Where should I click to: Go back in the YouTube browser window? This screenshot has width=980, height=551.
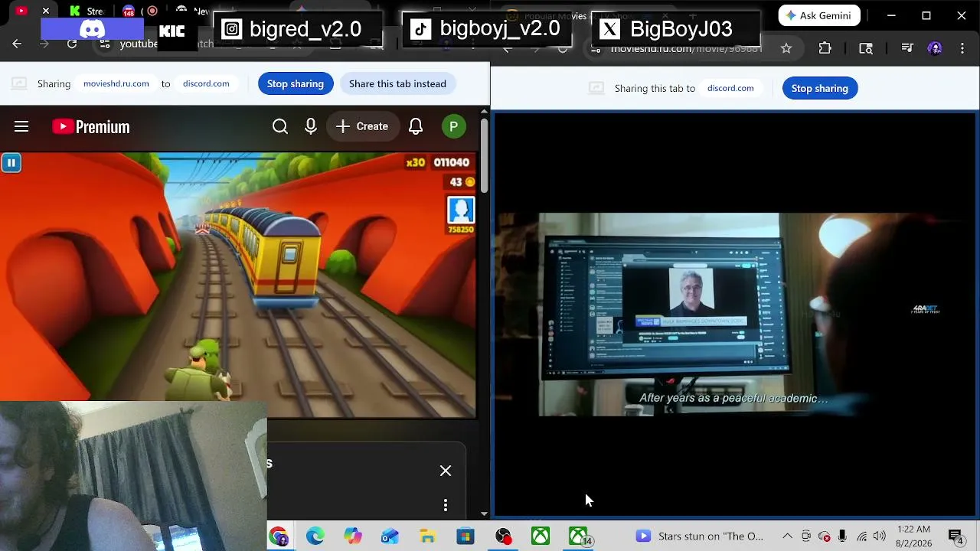coord(17,44)
